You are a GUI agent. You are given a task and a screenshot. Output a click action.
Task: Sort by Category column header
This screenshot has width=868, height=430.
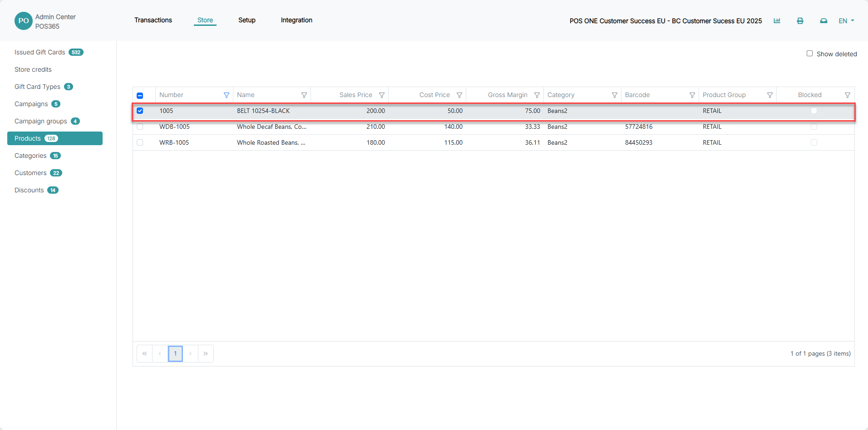pos(561,95)
